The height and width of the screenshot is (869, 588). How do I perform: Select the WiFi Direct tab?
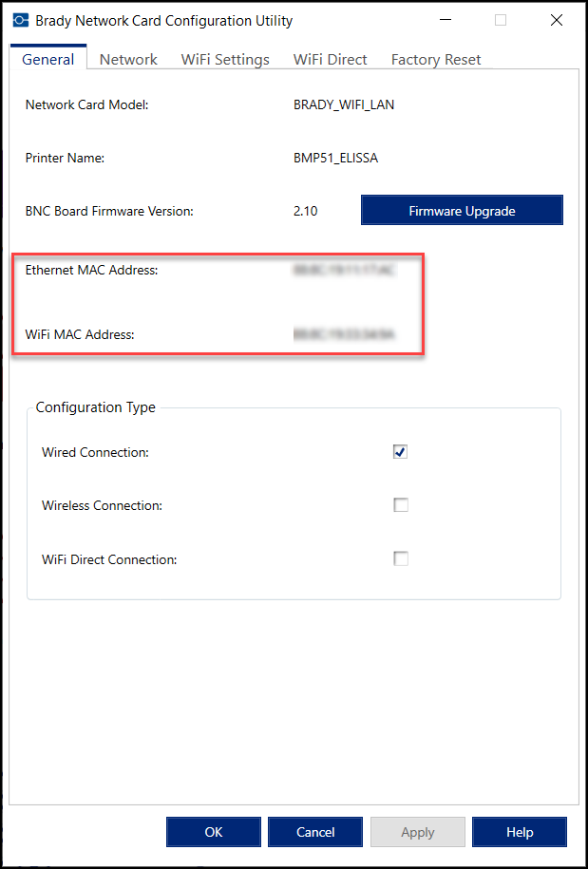pyautogui.click(x=330, y=59)
